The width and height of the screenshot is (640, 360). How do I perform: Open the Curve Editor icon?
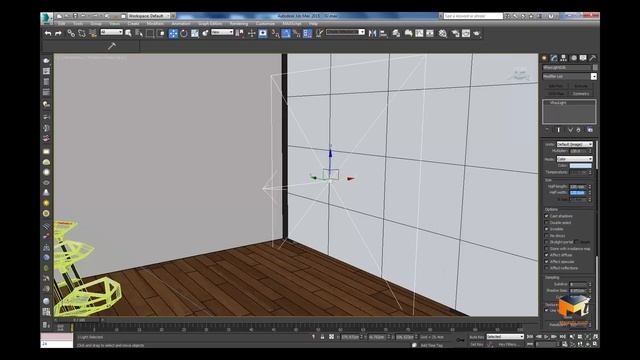click(419, 33)
